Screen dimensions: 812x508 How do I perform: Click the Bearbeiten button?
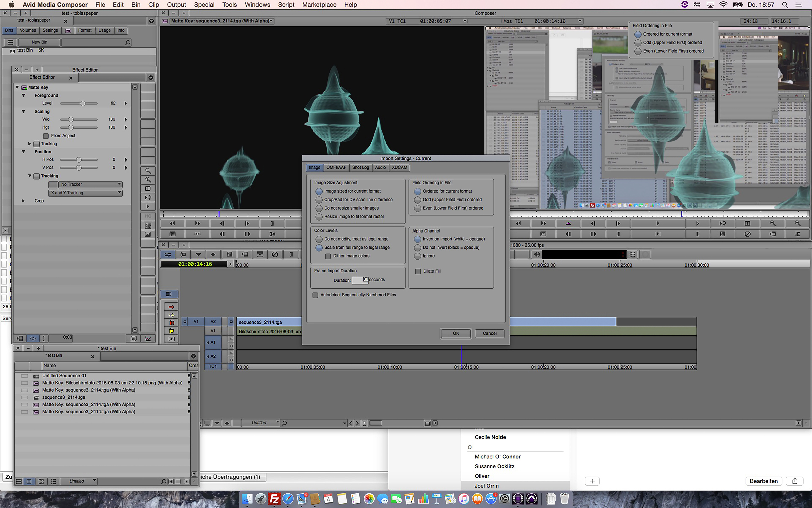[764, 481]
